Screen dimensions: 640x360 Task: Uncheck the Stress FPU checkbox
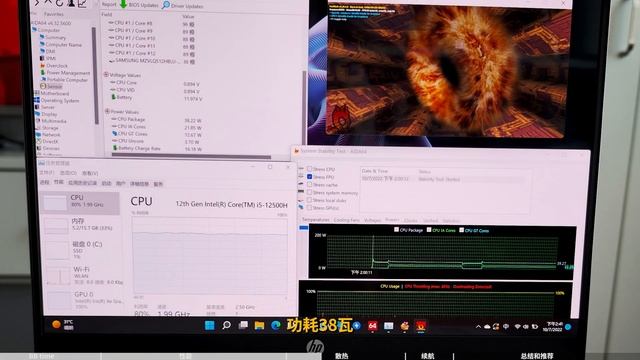pos(309,177)
